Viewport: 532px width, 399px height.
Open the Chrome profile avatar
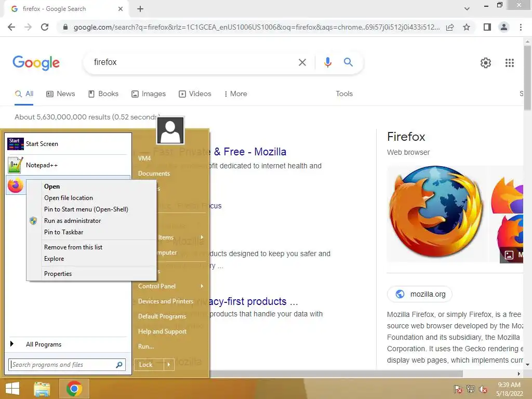tap(504, 27)
